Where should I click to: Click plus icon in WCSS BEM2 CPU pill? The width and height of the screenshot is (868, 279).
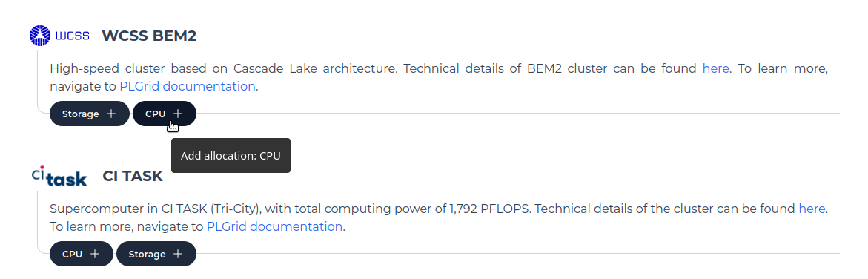[x=178, y=114]
